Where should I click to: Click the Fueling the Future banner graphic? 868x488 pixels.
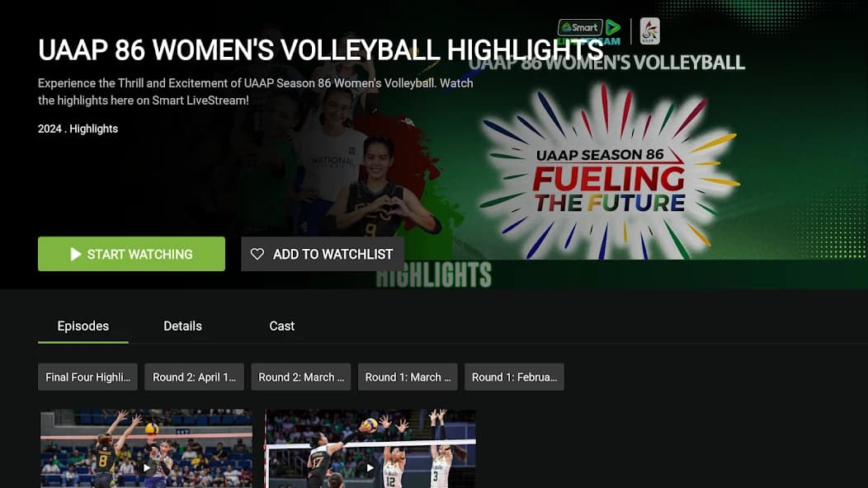tap(609, 173)
